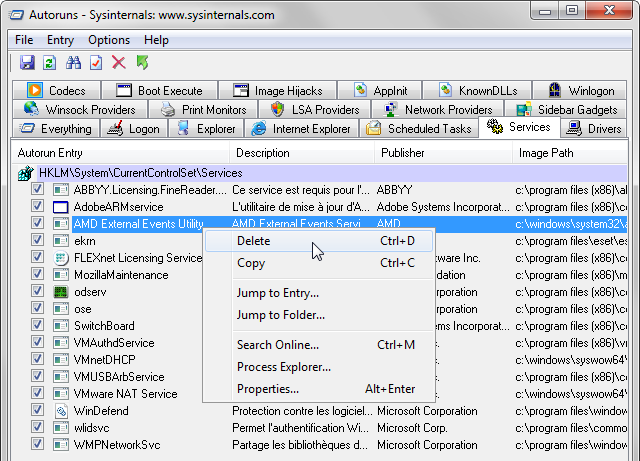Image resolution: width=640 pixels, height=461 pixels.
Task: Open the Winsock Providers tab
Action: tap(80, 109)
